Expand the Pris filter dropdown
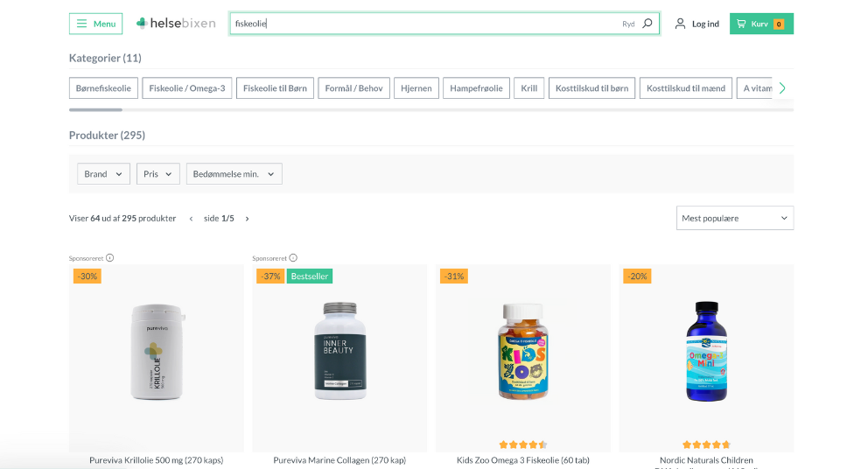Image resolution: width=868 pixels, height=469 pixels. click(157, 174)
